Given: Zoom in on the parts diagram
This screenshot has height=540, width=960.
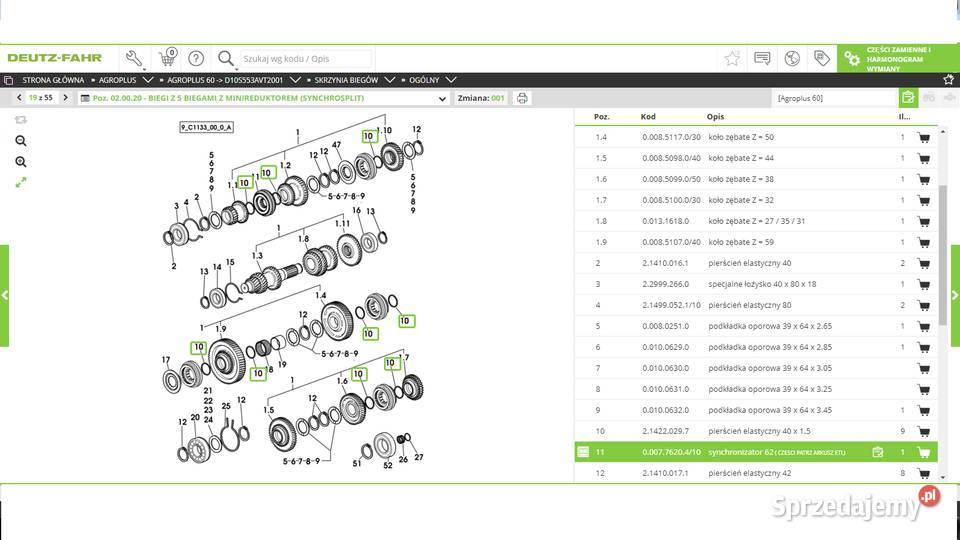Looking at the screenshot, I should click(21, 141).
